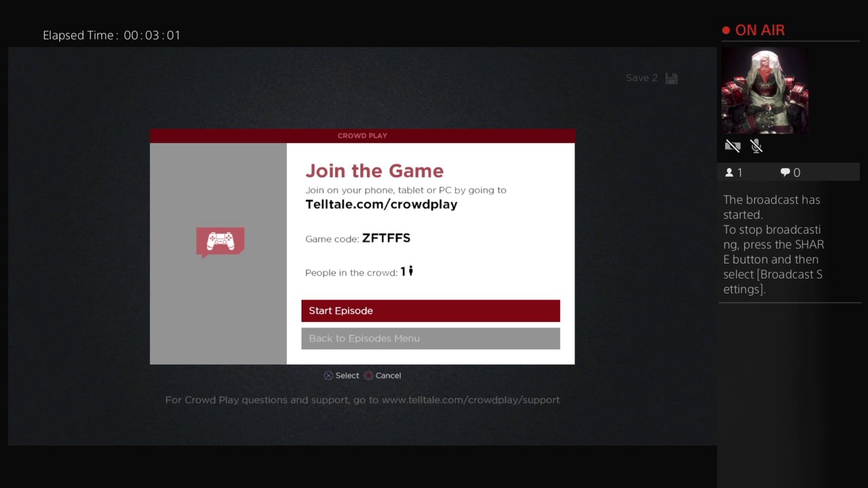This screenshot has width=868, height=488.
Task: Click the 'Join on your phone' instruction
Action: 406,190
